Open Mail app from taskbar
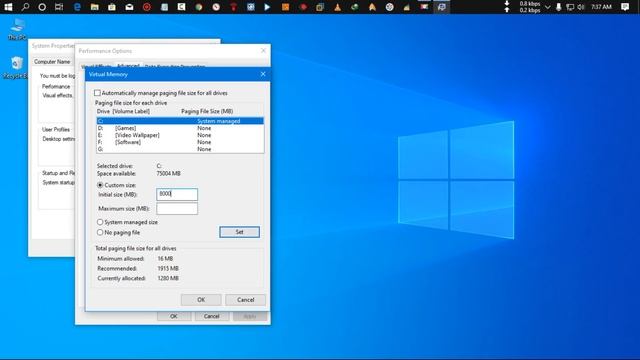The height and width of the screenshot is (360, 640). pos(129,7)
